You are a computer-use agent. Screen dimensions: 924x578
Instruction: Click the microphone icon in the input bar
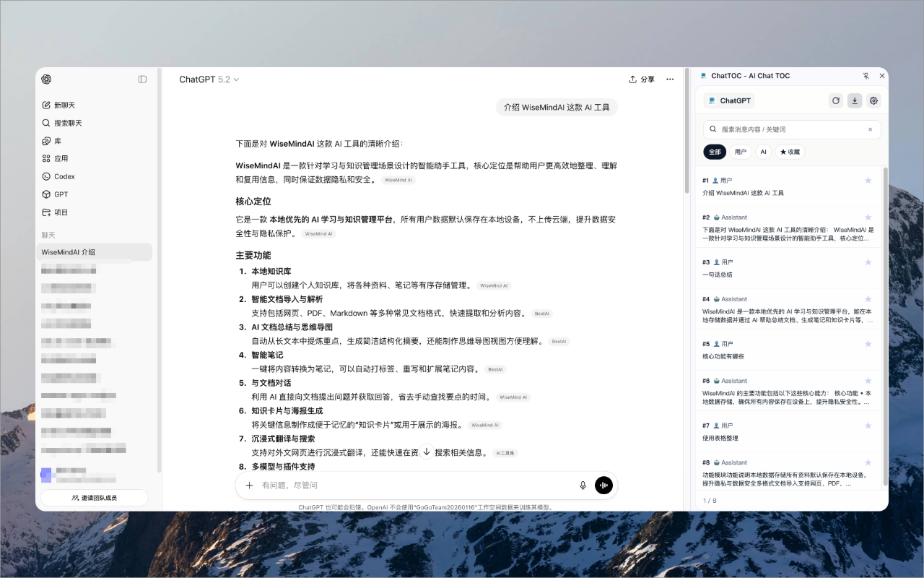click(x=583, y=485)
